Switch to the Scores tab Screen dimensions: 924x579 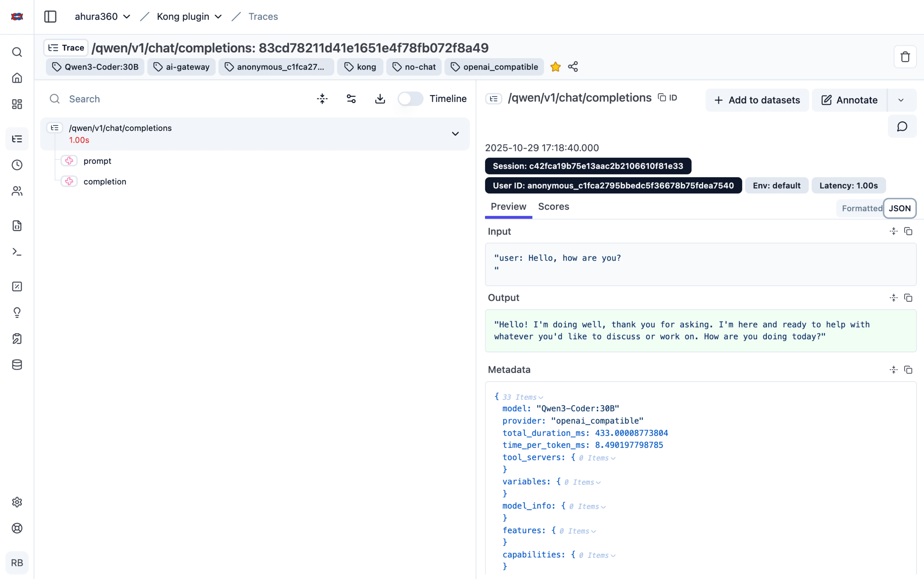pyautogui.click(x=553, y=206)
